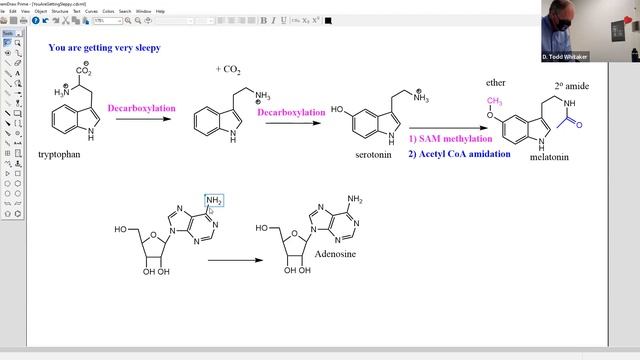640x360 pixels.
Task: Click the black text color swatch
Action: coord(328,21)
